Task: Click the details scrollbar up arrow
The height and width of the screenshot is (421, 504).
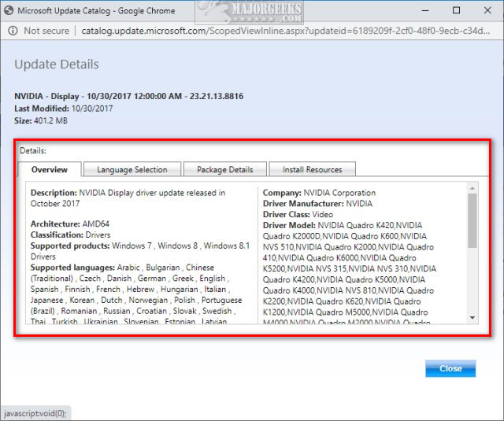Action: point(472,188)
